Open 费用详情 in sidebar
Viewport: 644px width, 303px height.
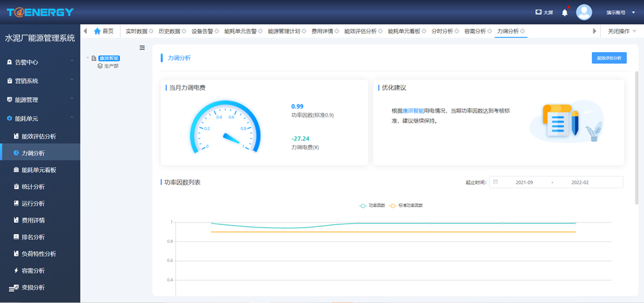40,220
